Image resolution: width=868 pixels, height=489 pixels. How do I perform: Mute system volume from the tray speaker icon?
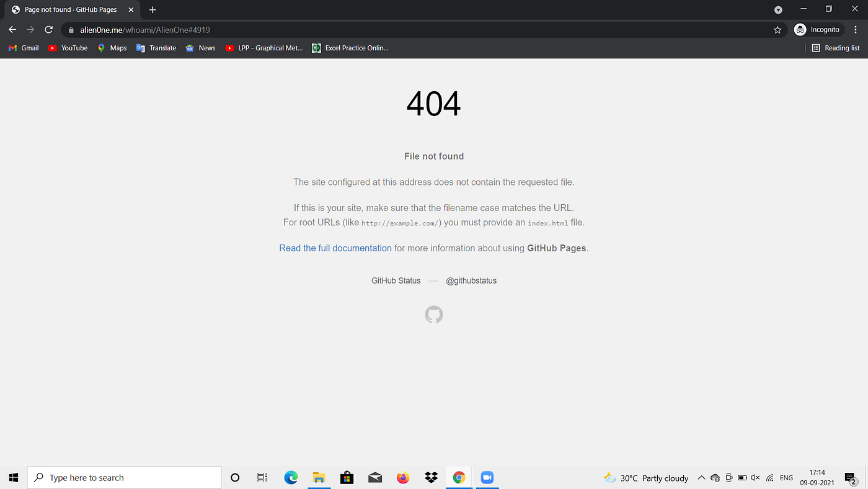click(755, 478)
